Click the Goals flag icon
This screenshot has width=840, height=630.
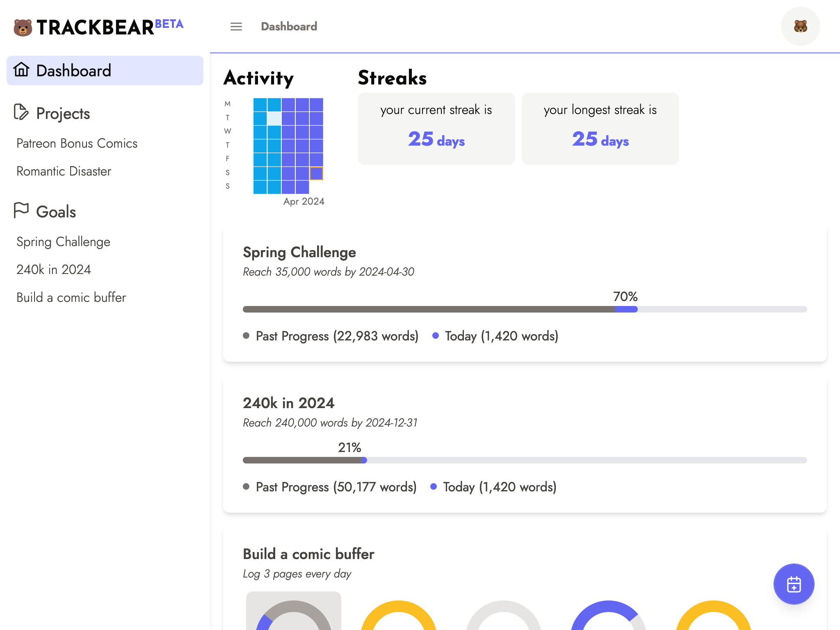(x=21, y=211)
